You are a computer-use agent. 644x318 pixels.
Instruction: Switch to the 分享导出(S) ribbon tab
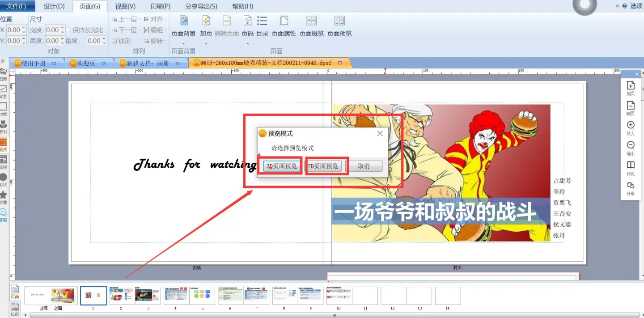tap(201, 6)
